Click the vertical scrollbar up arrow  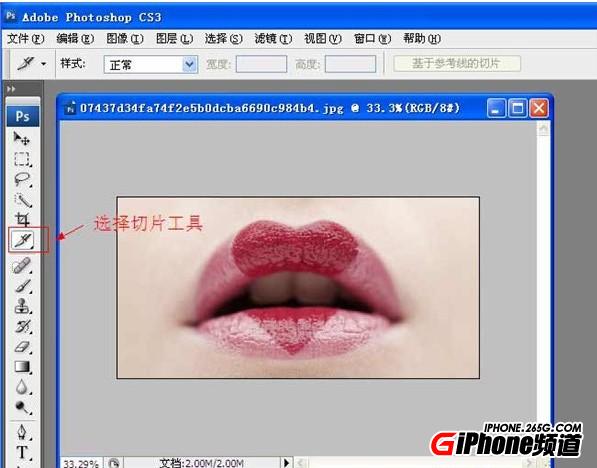[543, 129]
